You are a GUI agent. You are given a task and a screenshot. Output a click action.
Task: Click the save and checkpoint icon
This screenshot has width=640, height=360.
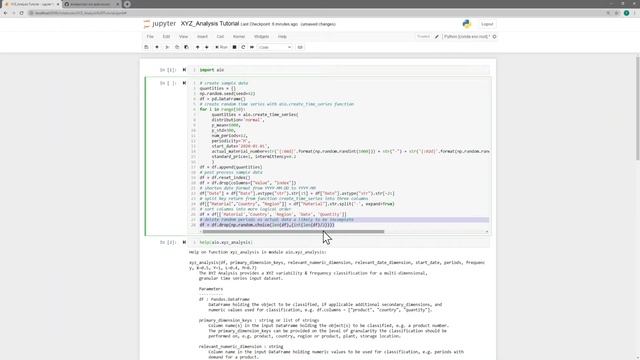coord(147,47)
